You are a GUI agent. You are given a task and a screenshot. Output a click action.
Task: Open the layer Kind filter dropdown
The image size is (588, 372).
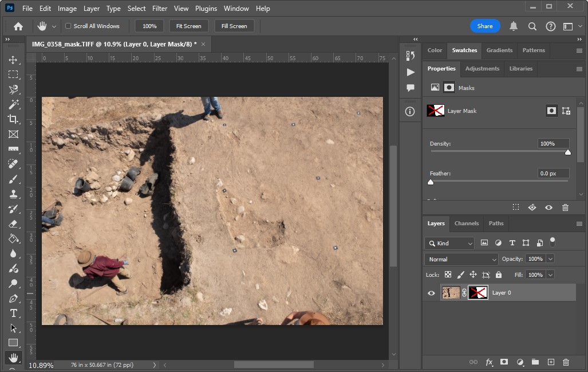pyautogui.click(x=449, y=243)
